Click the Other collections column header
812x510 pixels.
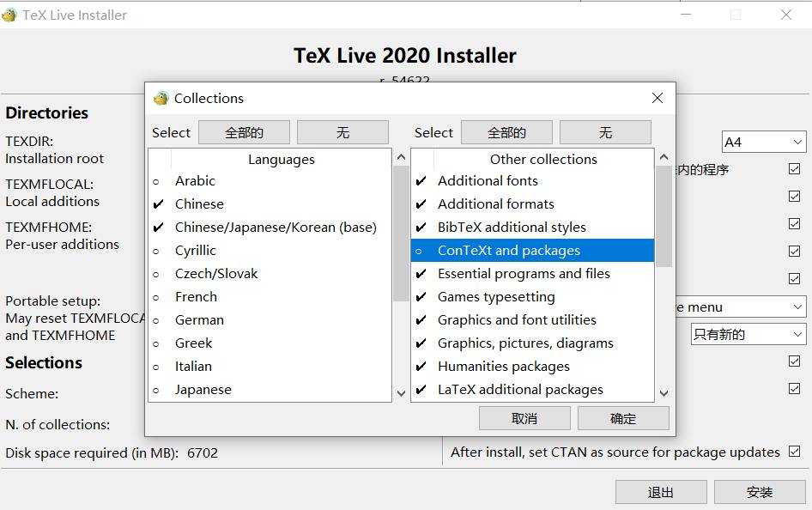click(543, 160)
